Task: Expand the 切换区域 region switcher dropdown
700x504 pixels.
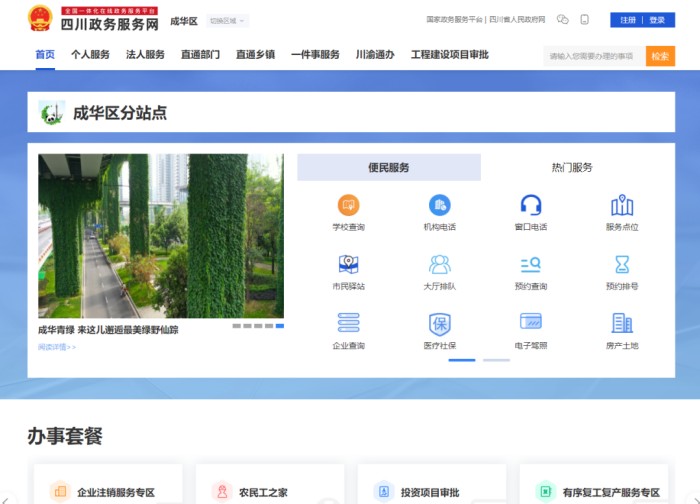Action: coord(228,21)
